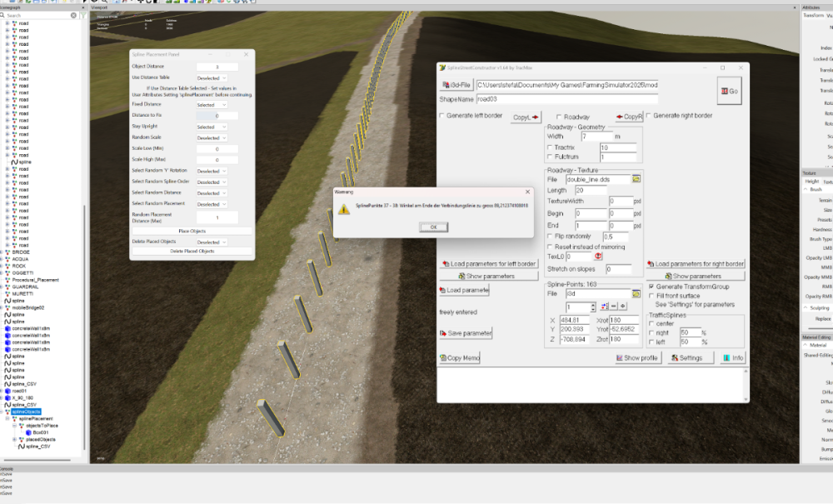The image size is (833, 504).
Task: Open the folder icon beside double_line.dds texture
Action: pos(638,178)
